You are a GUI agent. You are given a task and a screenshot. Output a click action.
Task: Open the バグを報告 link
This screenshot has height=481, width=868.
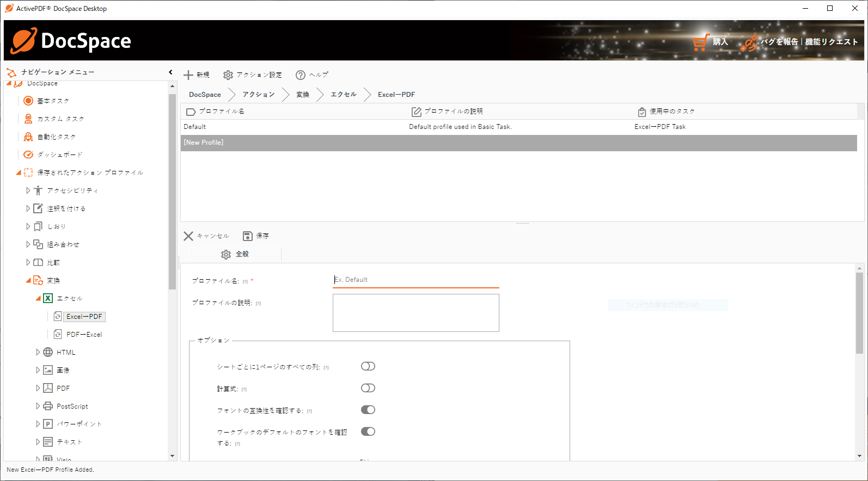pyautogui.click(x=779, y=42)
